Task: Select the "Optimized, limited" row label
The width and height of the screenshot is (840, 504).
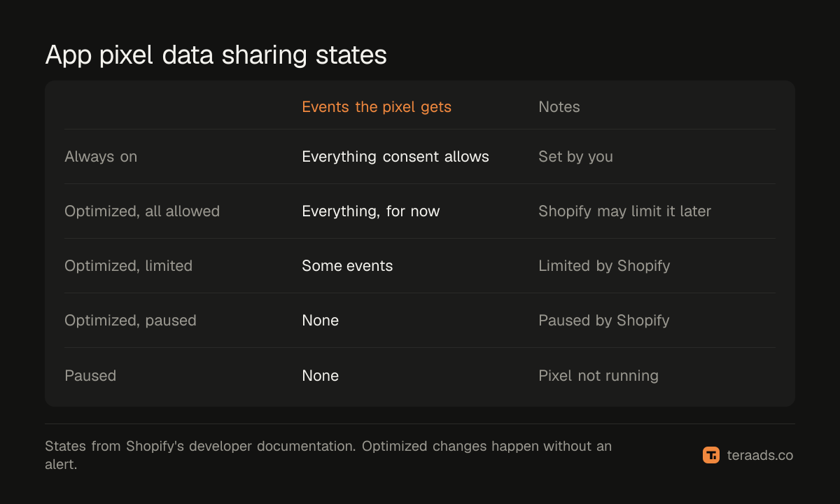Action: [128, 266]
